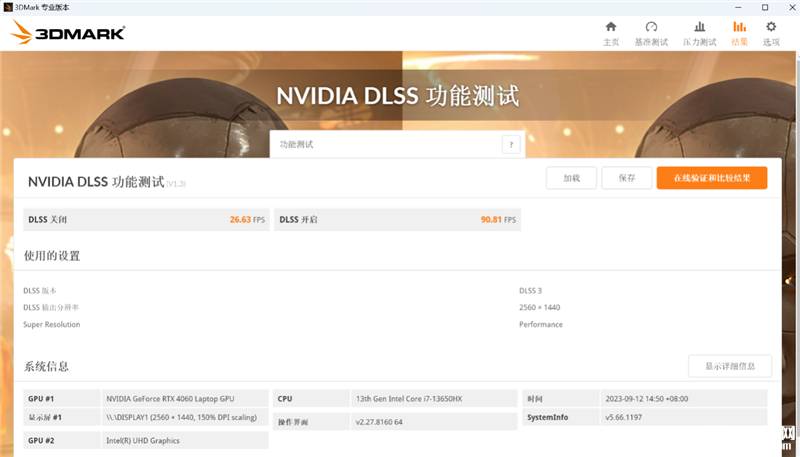Go to the Home (主页) tab icon
The width and height of the screenshot is (800, 457).
[x=611, y=27]
